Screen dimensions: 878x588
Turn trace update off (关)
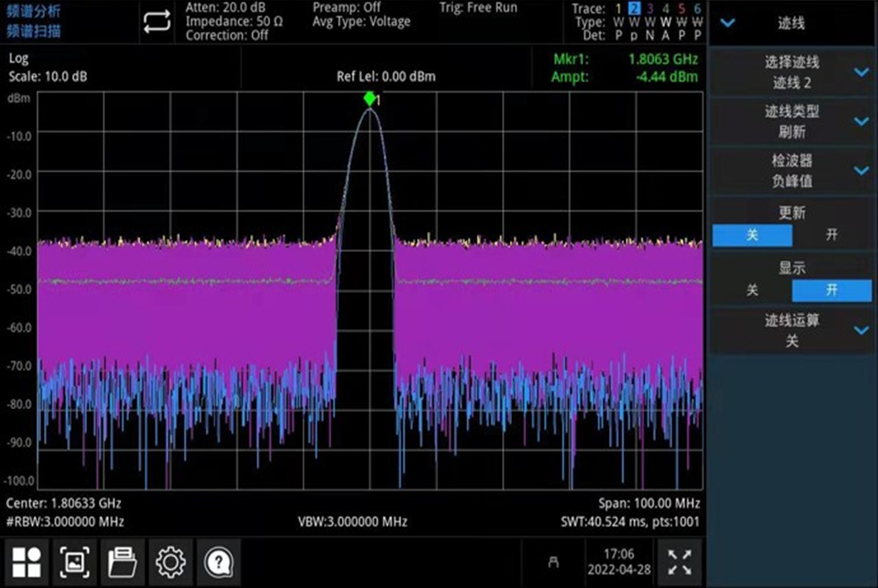752,235
